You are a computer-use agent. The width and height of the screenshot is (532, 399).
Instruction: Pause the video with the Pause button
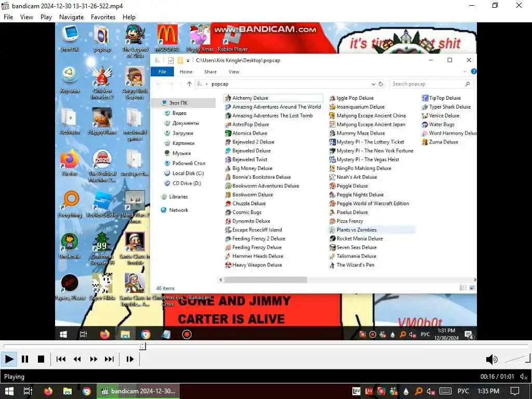25,359
